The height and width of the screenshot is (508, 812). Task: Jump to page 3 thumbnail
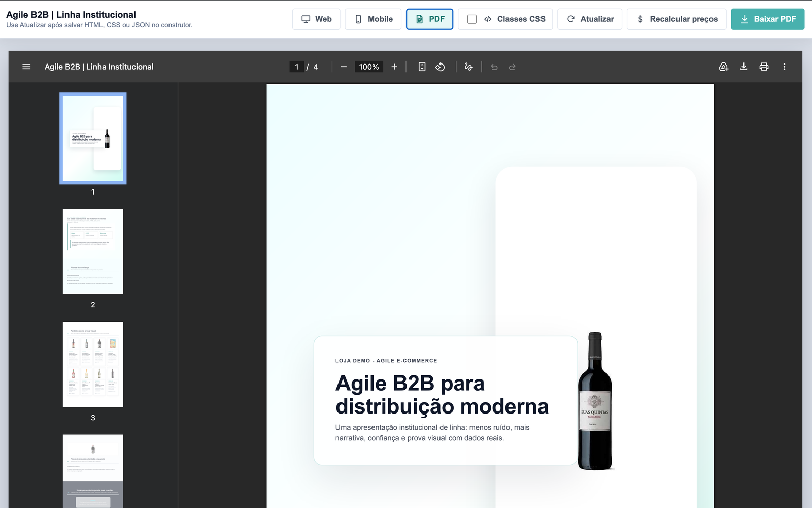93,364
